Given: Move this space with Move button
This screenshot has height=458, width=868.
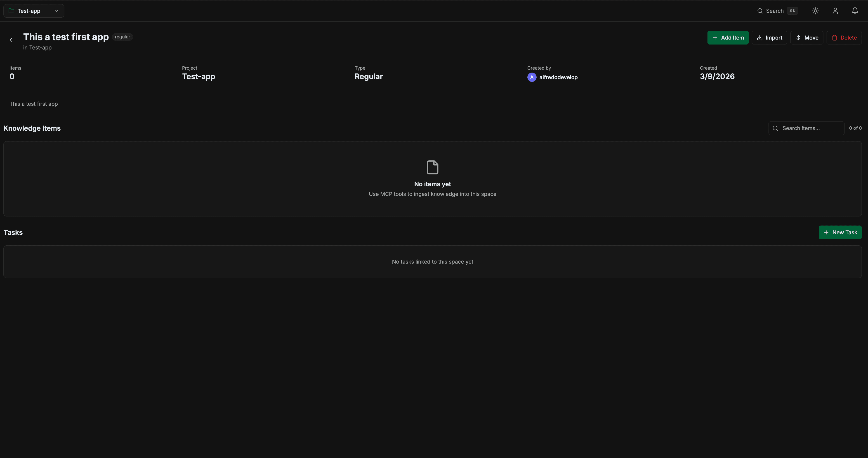Looking at the screenshot, I should tap(807, 37).
